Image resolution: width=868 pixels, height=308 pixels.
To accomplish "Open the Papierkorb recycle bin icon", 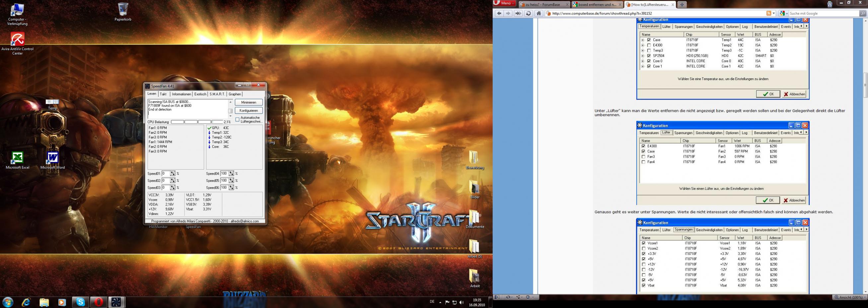I will coord(123,12).
